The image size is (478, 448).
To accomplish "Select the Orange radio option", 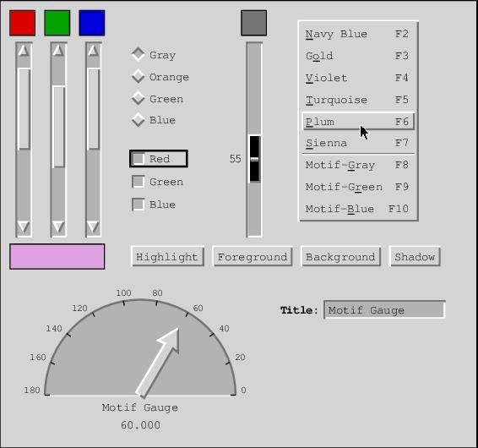I will click(160, 77).
